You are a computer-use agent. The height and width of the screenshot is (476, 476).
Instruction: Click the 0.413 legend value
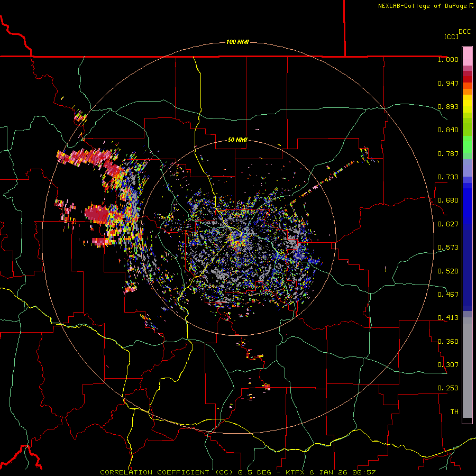(x=448, y=318)
